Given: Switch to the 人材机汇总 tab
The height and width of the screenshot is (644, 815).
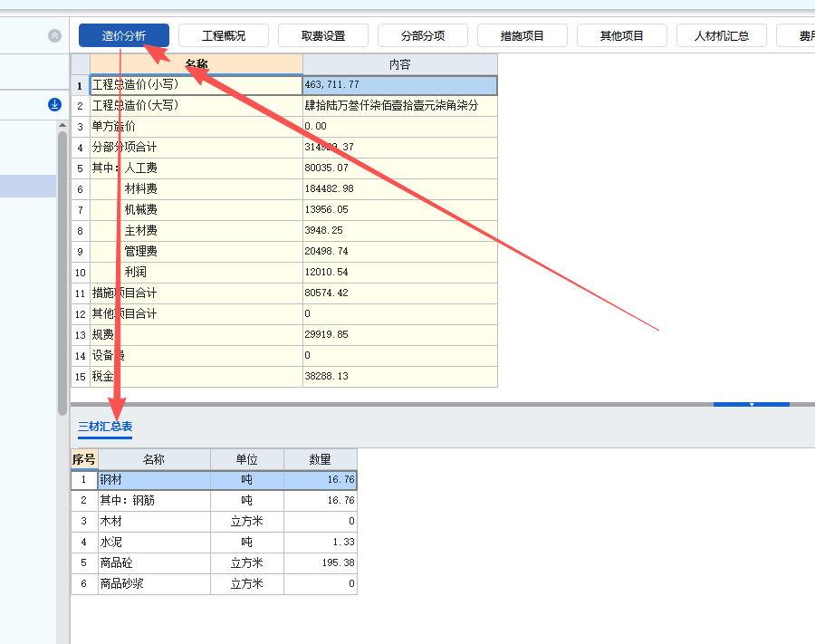Looking at the screenshot, I should click(722, 35).
